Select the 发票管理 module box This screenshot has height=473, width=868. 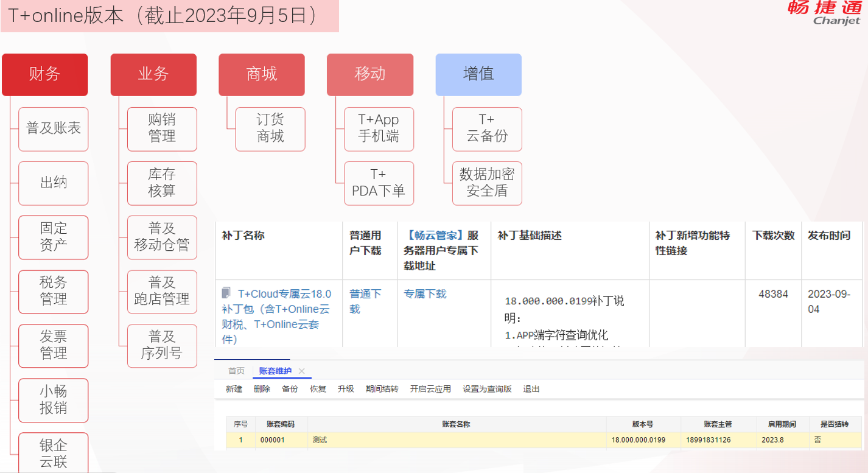click(x=54, y=346)
